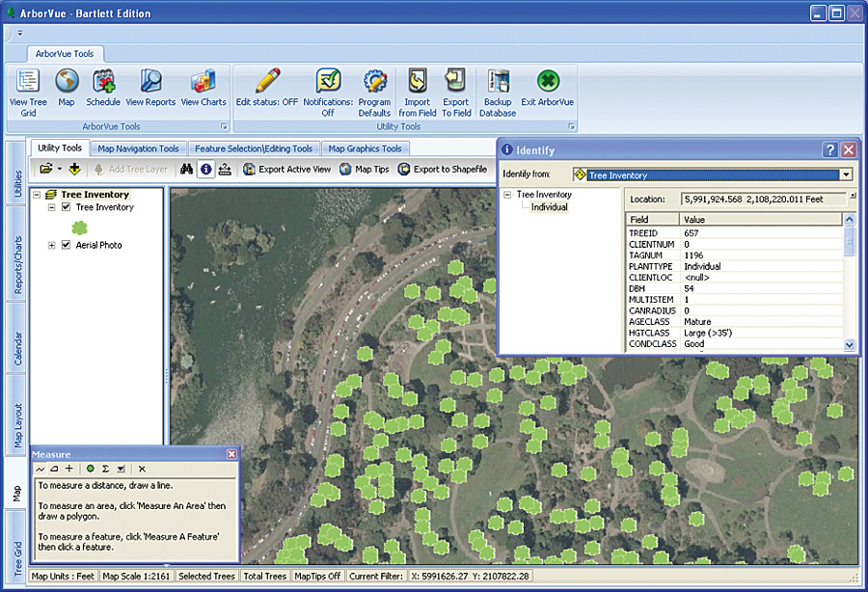
Task: Open the Identify from dropdown
Action: (846, 175)
